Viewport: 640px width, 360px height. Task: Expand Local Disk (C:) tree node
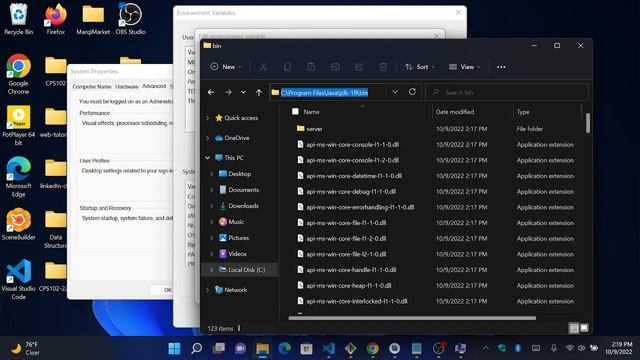[x=211, y=270]
